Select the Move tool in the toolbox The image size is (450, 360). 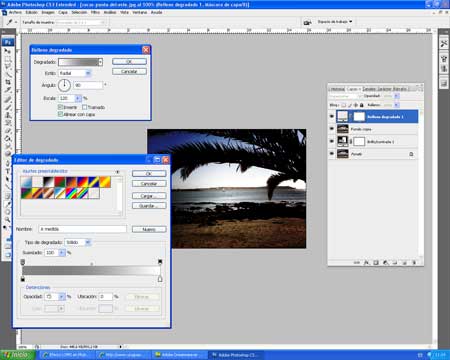[8, 51]
